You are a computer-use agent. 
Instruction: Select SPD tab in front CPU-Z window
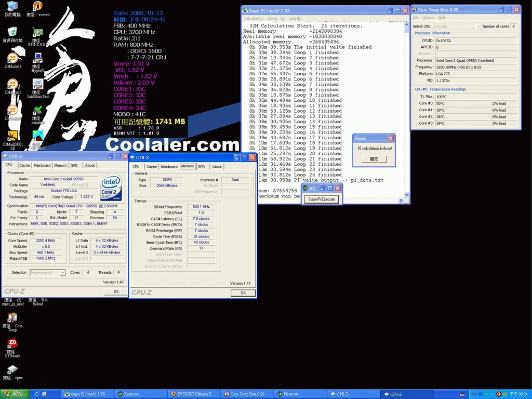click(202, 167)
